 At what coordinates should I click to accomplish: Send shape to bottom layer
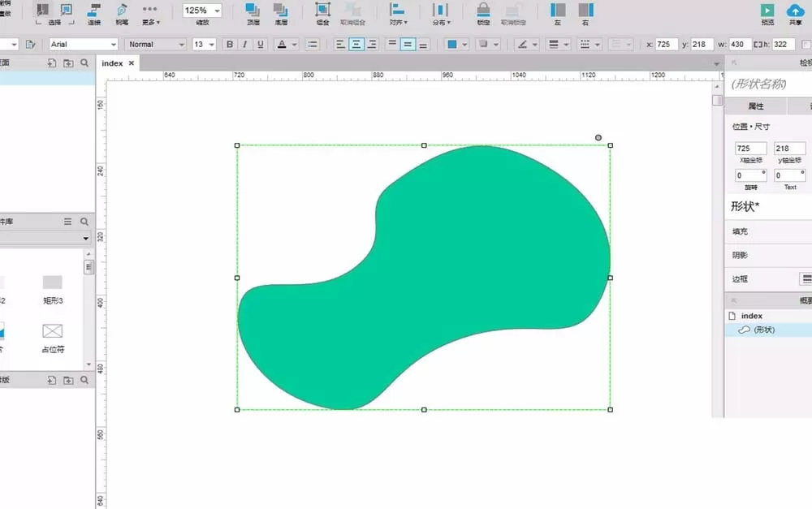tap(281, 14)
